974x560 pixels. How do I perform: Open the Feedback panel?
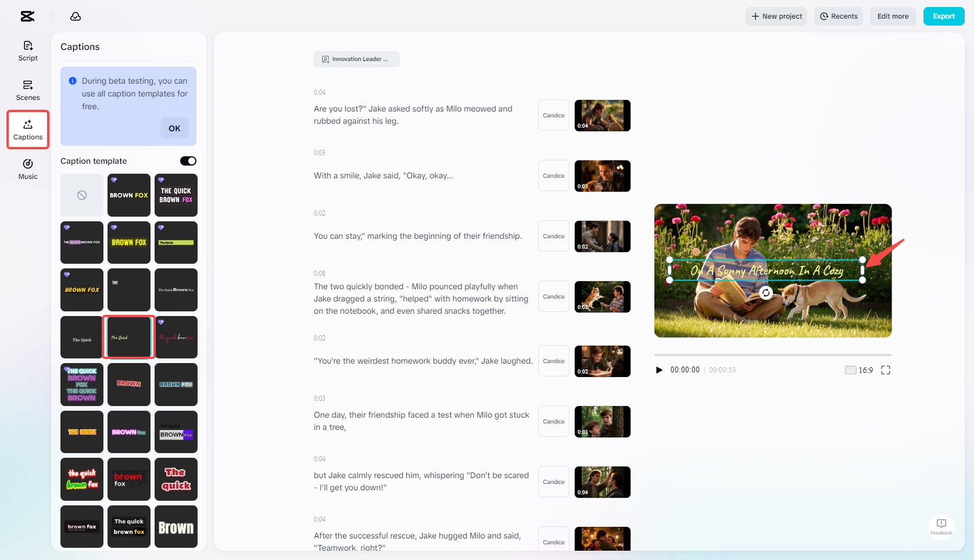[x=941, y=527]
